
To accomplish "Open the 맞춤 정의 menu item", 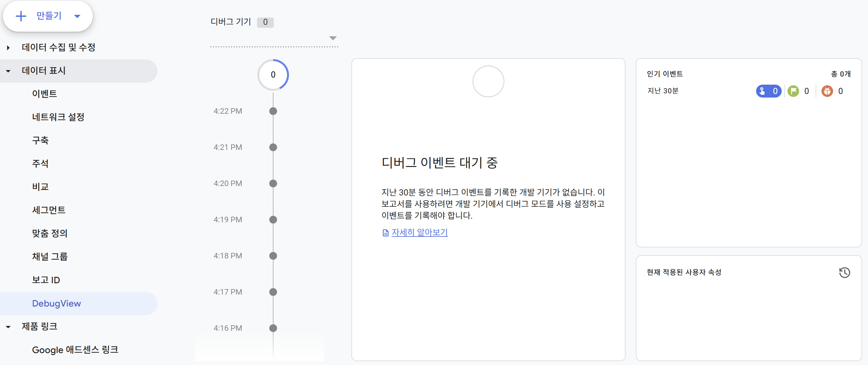I will [x=49, y=233].
